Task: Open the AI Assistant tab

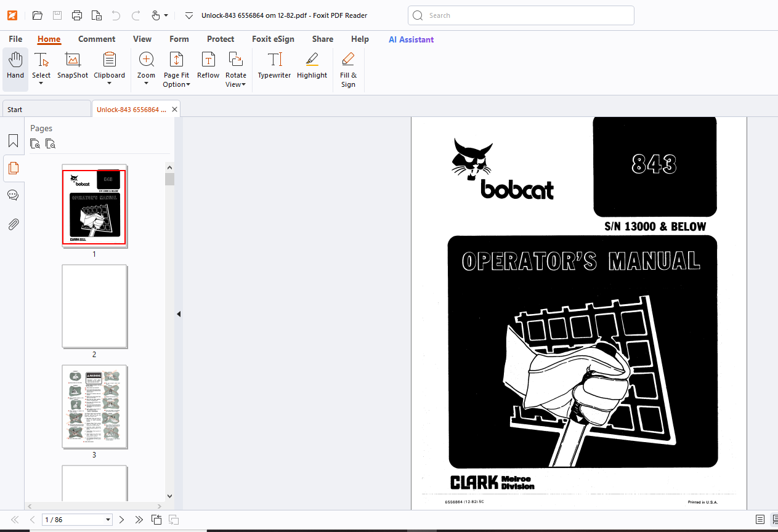Action: (x=411, y=39)
